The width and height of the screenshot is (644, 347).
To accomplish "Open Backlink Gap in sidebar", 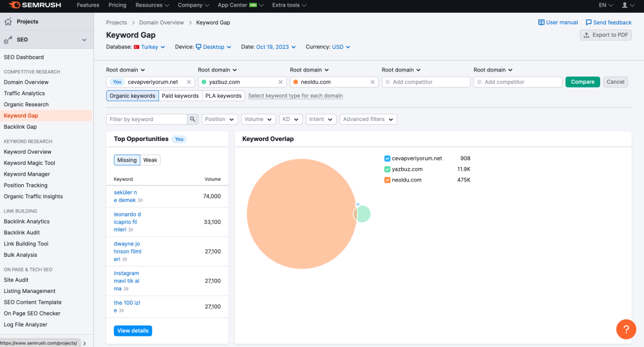I will pos(20,127).
